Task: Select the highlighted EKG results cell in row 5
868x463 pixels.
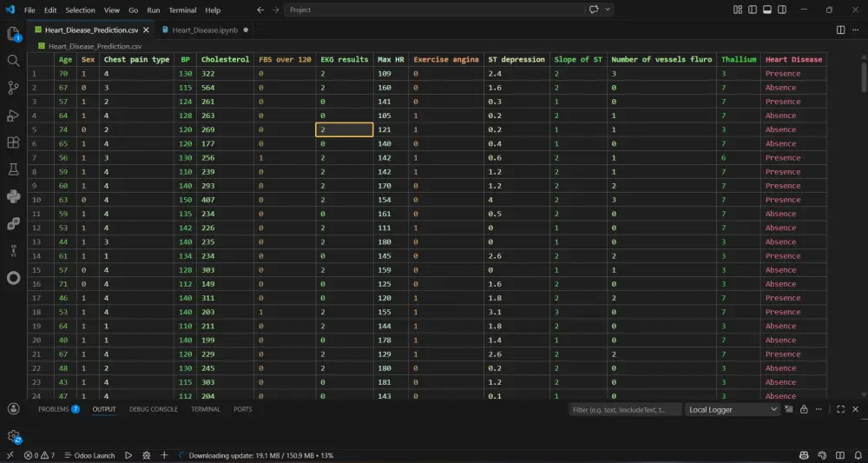Action: click(345, 129)
